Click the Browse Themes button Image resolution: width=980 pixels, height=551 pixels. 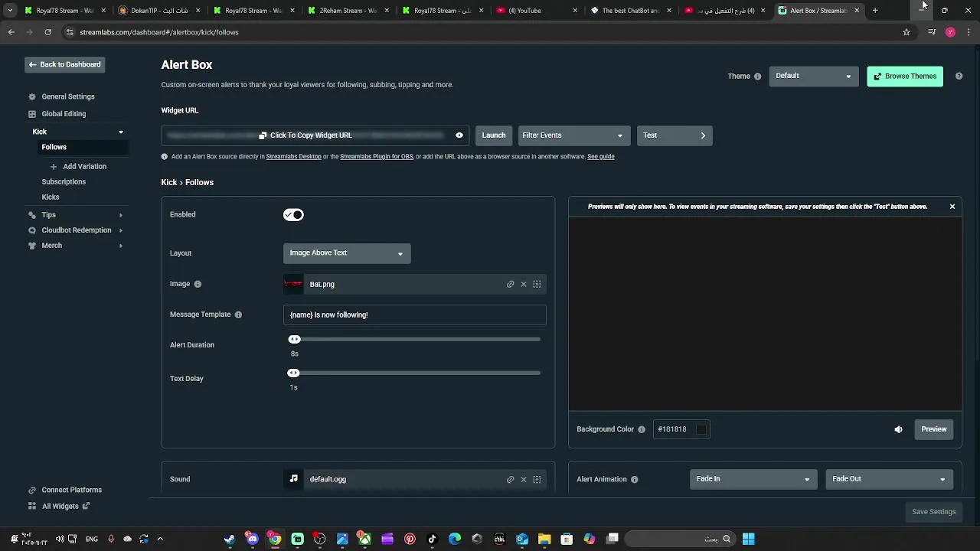905,77
